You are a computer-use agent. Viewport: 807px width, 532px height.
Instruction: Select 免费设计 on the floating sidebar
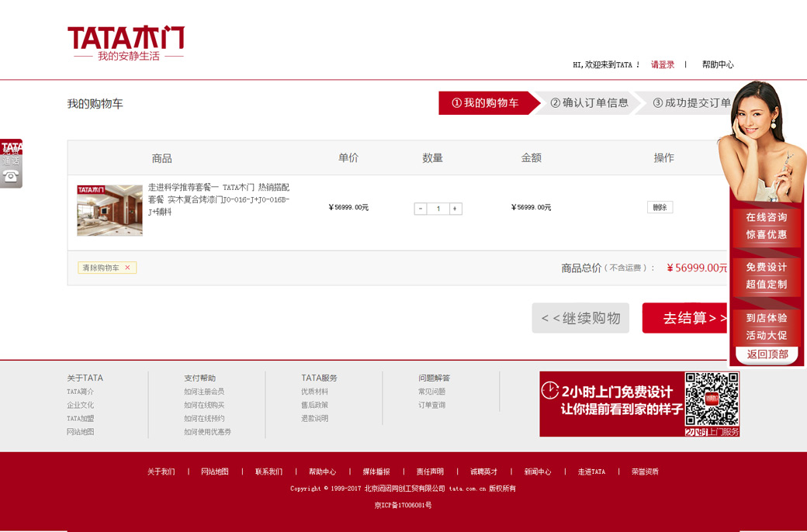tap(766, 275)
